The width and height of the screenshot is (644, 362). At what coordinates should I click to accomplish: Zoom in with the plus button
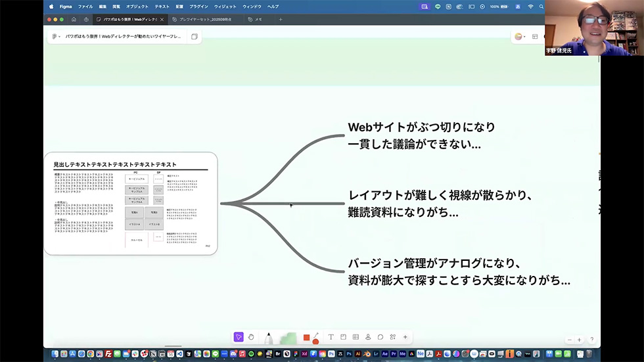[x=579, y=340]
